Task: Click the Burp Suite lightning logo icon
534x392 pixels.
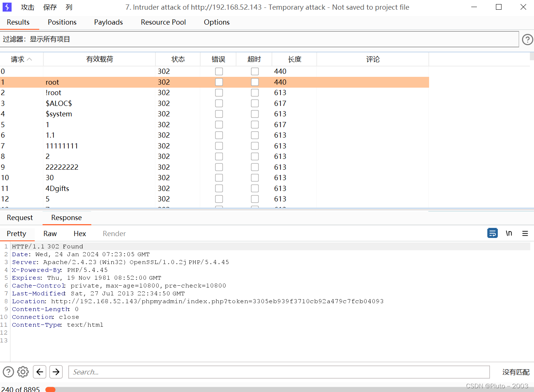Action: coord(7,7)
